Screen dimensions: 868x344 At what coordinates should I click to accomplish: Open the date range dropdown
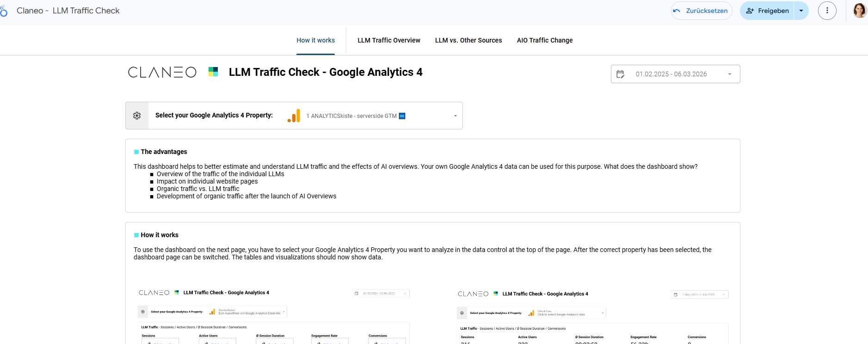[x=729, y=74]
